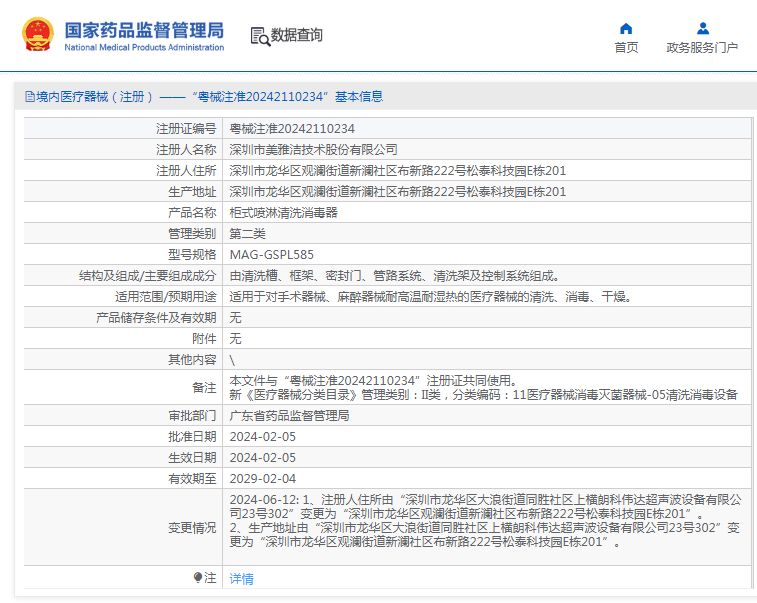Select the 变更情况 change record text
This screenshot has width=757, height=603.
[x=485, y=520]
